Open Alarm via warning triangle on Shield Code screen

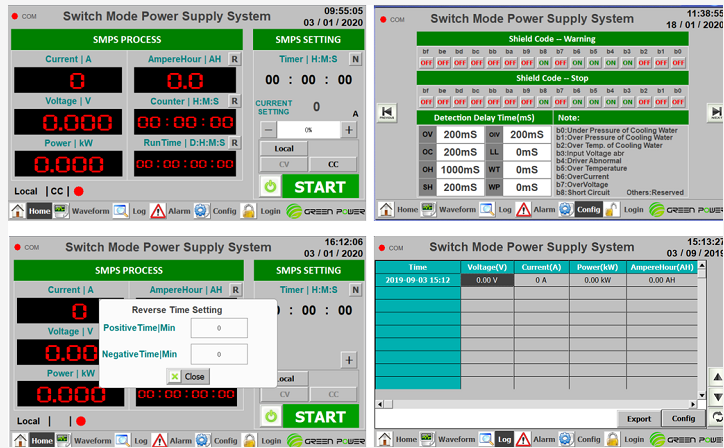pyautogui.click(x=523, y=209)
